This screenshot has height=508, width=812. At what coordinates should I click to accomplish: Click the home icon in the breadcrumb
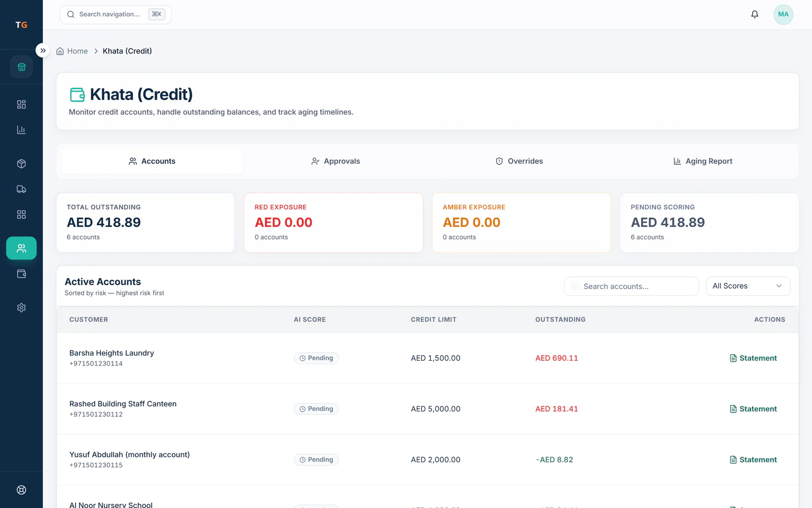(x=60, y=51)
